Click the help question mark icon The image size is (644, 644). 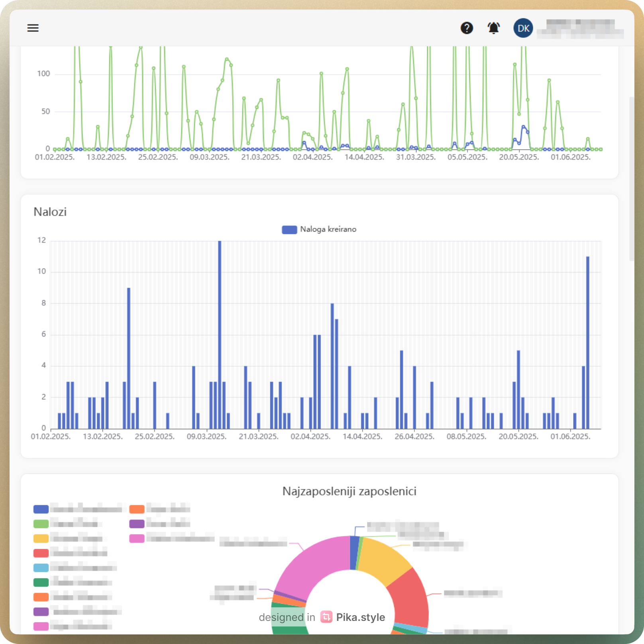click(x=467, y=28)
